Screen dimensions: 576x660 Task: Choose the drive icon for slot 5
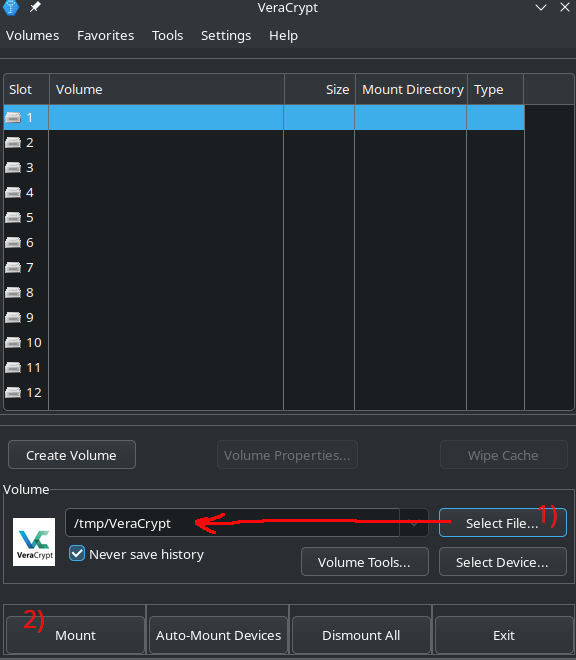click(13, 218)
